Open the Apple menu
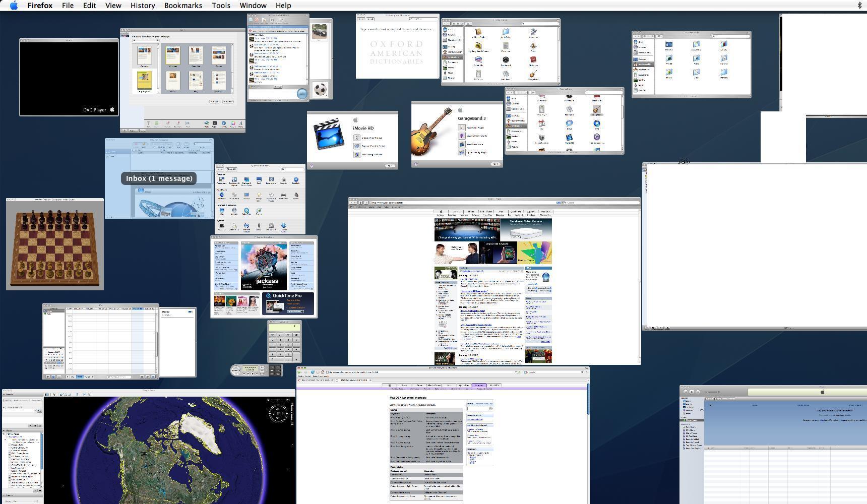Image resolution: width=867 pixels, height=504 pixels. tap(14, 6)
